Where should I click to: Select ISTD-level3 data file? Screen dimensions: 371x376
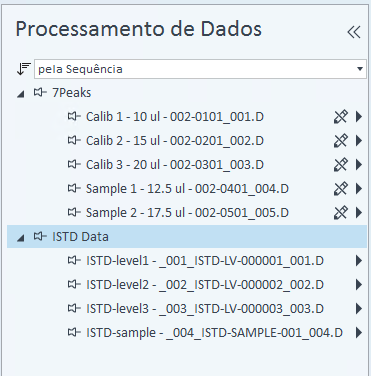pyautogui.click(x=205, y=309)
